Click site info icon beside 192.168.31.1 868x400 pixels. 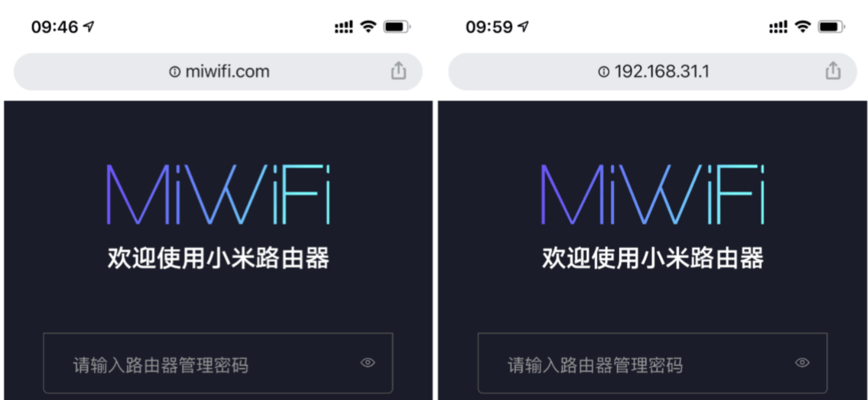pyautogui.click(x=604, y=72)
